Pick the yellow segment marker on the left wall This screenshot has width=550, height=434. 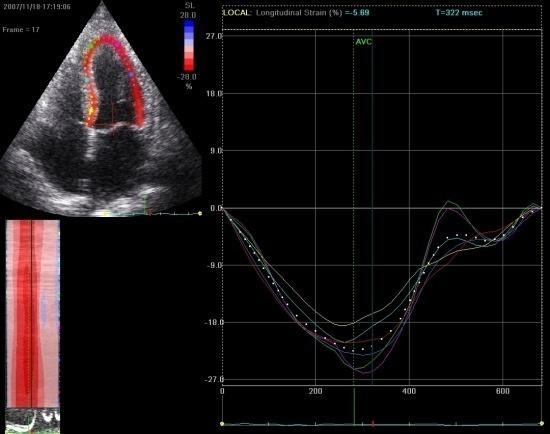(x=91, y=111)
